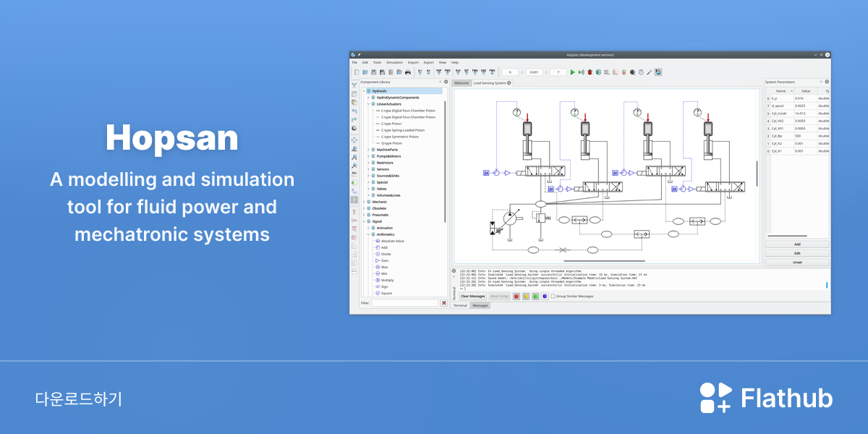The height and width of the screenshot is (434, 868).
Task: Close the System Parameters panel
Action: (x=827, y=82)
